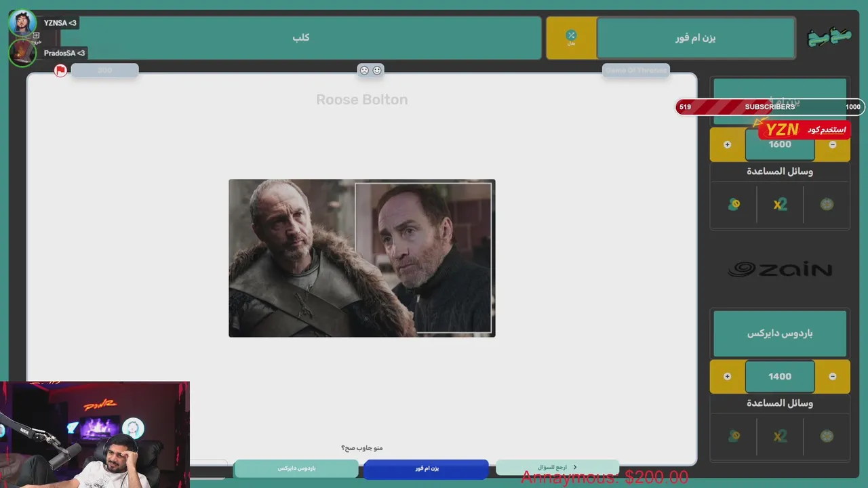This screenshot has width=868, height=488.
Task: Click the webcam overlay of the streamer
Action: pyautogui.click(x=95, y=434)
